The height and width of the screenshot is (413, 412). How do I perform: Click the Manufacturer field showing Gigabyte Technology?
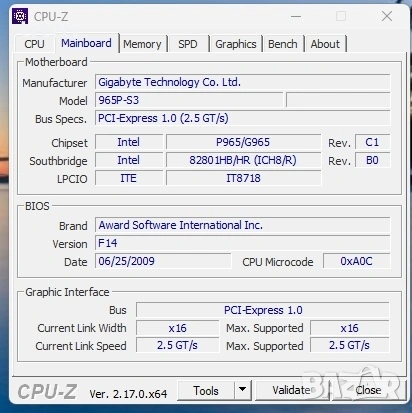[x=242, y=82]
